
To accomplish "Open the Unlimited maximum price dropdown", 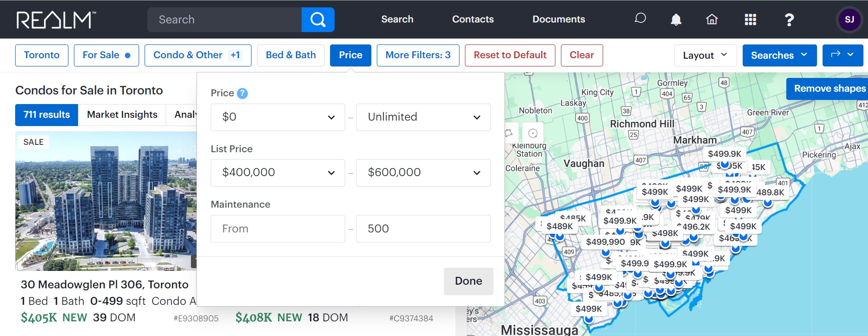I will tap(423, 117).
